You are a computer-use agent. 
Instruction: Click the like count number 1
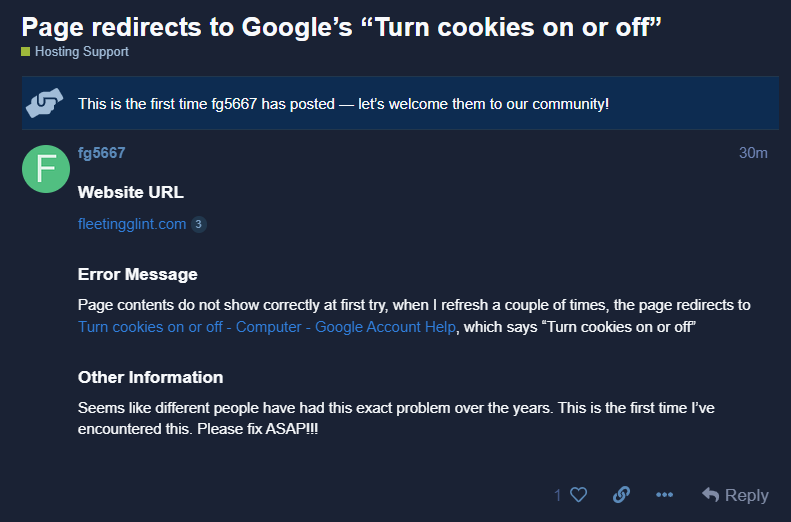(x=557, y=495)
